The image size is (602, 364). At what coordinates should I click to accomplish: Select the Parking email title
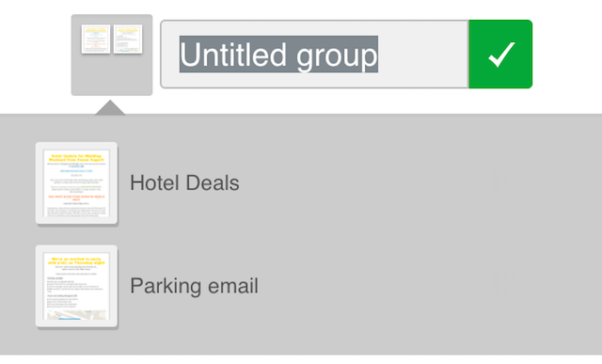point(194,286)
